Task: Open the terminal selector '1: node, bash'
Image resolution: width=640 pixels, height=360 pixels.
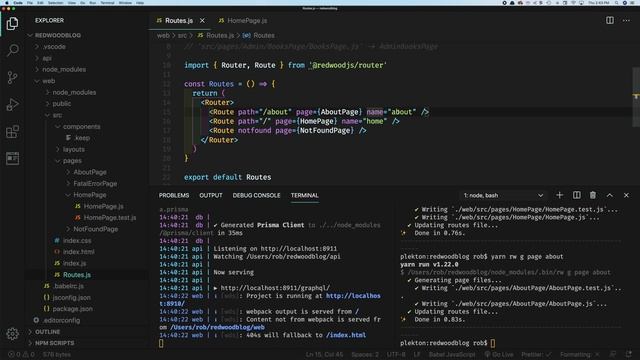Action: 503,196
